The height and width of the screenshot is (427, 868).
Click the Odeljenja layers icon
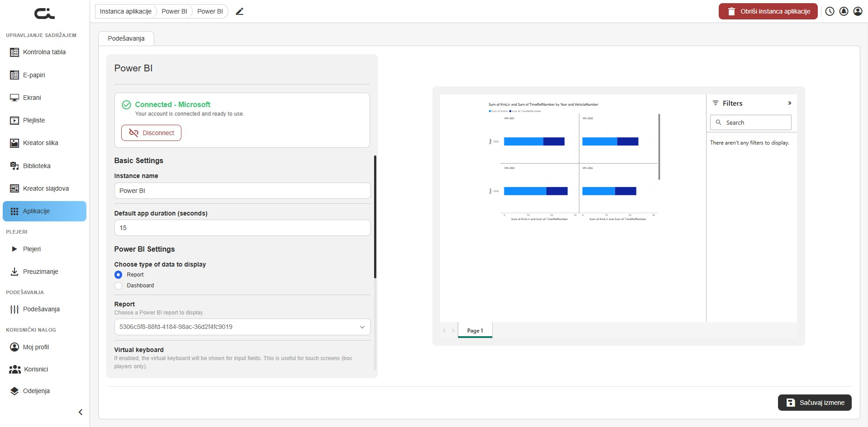point(14,391)
